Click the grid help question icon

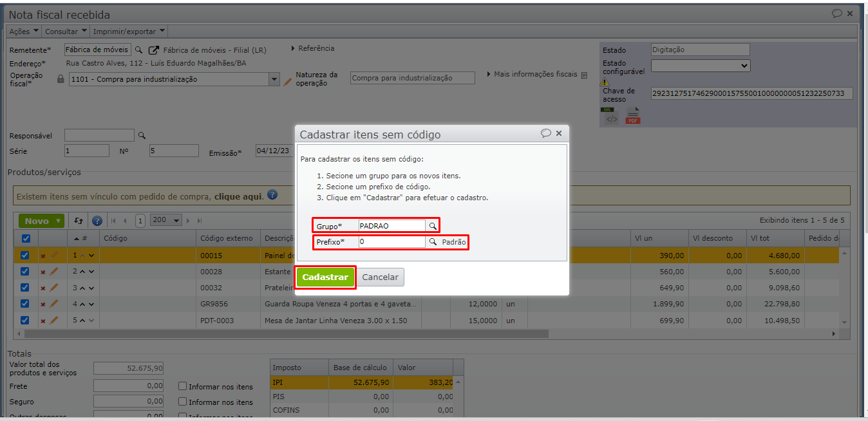tap(97, 221)
